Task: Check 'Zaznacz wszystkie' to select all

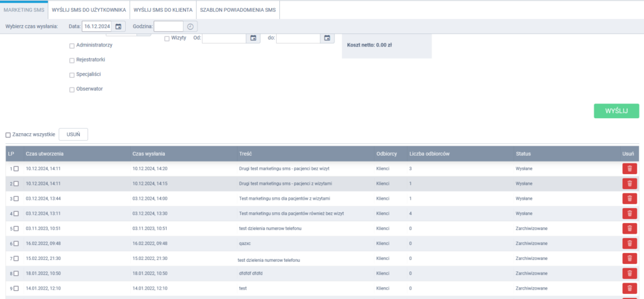Action: (x=8, y=135)
